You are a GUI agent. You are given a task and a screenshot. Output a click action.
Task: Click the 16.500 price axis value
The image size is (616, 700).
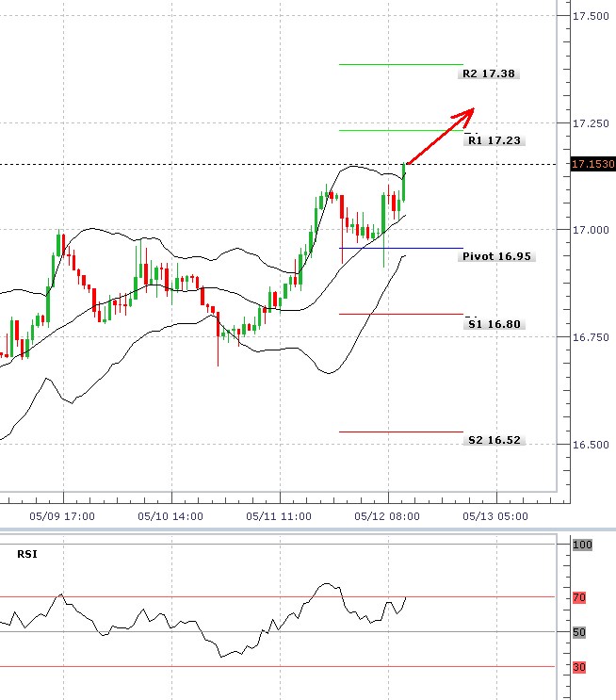click(x=591, y=445)
